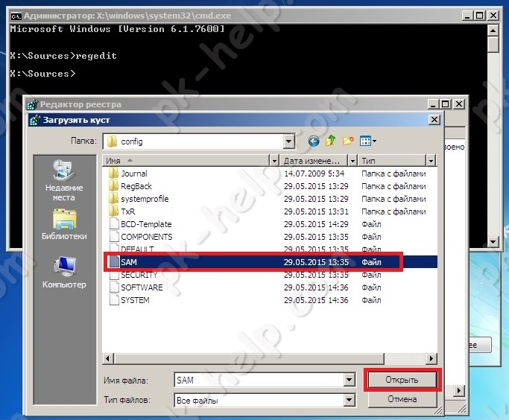Image resolution: width=509 pixels, height=420 pixels.
Task: Click date 14.07.2009 5:34 of Journal
Action: click(x=314, y=174)
